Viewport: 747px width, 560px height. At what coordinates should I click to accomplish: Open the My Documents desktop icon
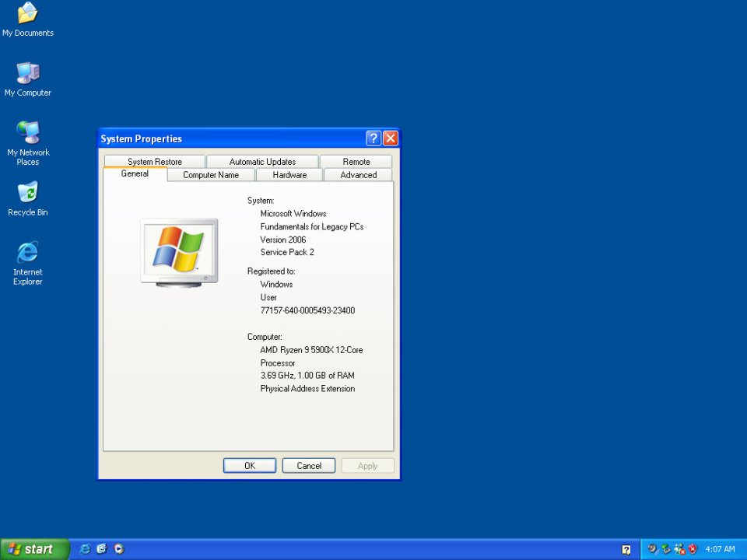tap(28, 14)
